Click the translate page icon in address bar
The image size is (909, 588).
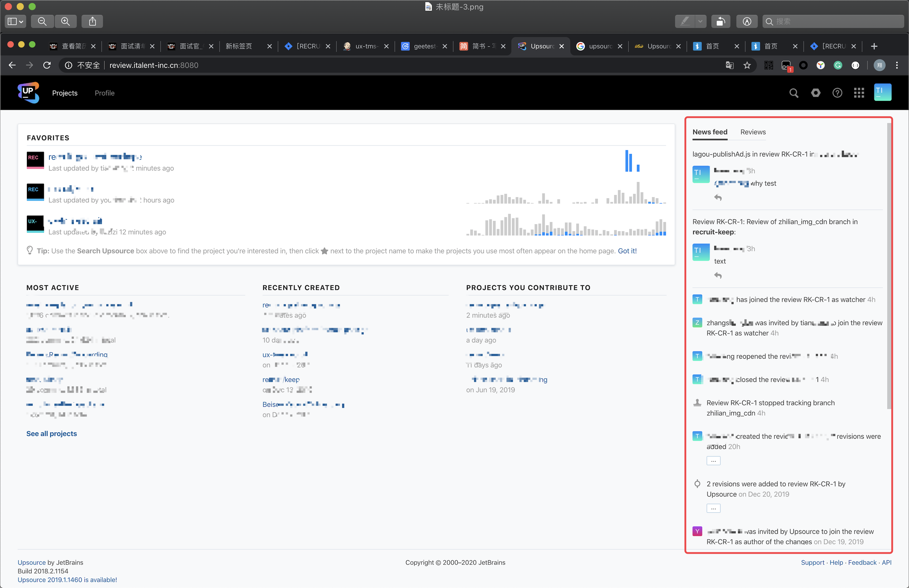pos(730,65)
